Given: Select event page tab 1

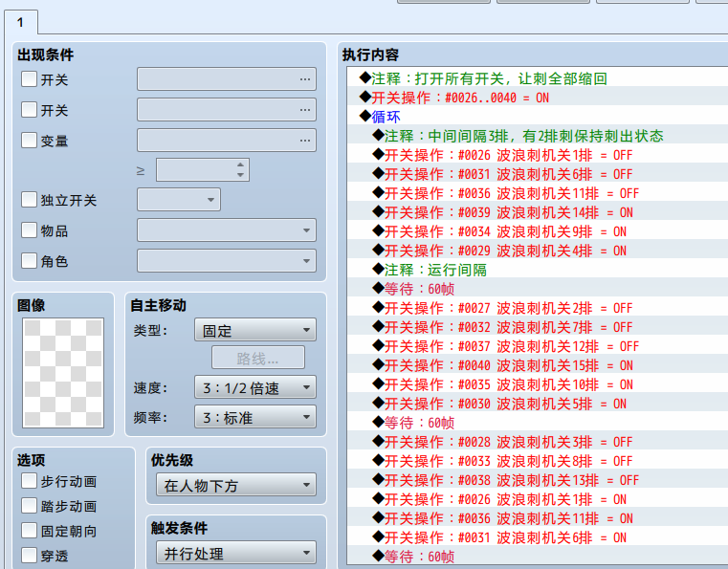Looking at the screenshot, I should pos(21,22).
